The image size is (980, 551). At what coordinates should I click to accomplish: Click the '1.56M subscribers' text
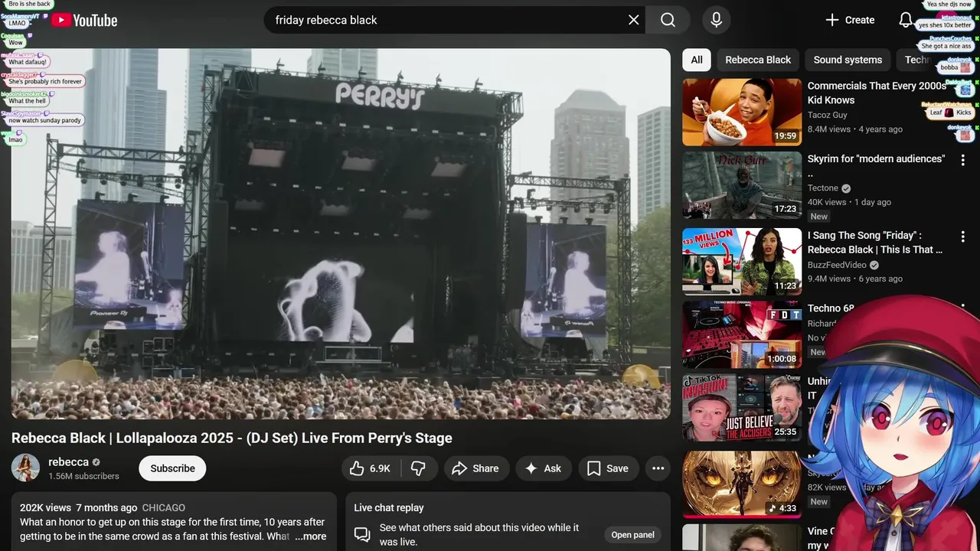coord(83,476)
